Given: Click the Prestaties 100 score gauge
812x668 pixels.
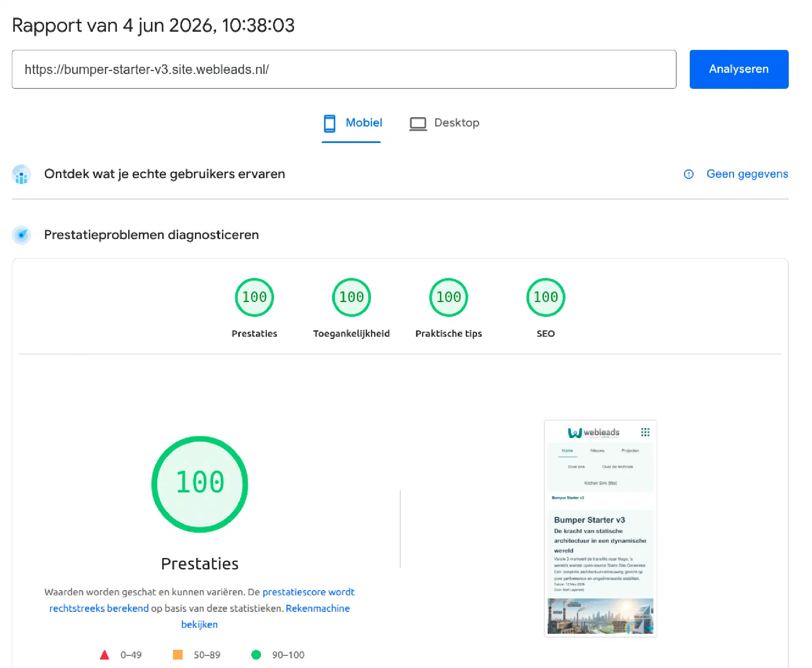Looking at the screenshot, I should [x=254, y=297].
